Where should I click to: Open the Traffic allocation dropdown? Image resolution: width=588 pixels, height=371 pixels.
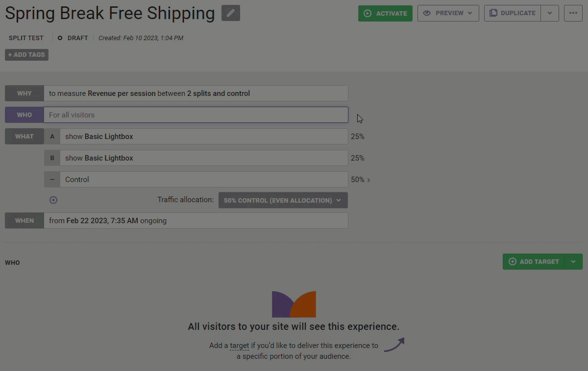pyautogui.click(x=283, y=200)
